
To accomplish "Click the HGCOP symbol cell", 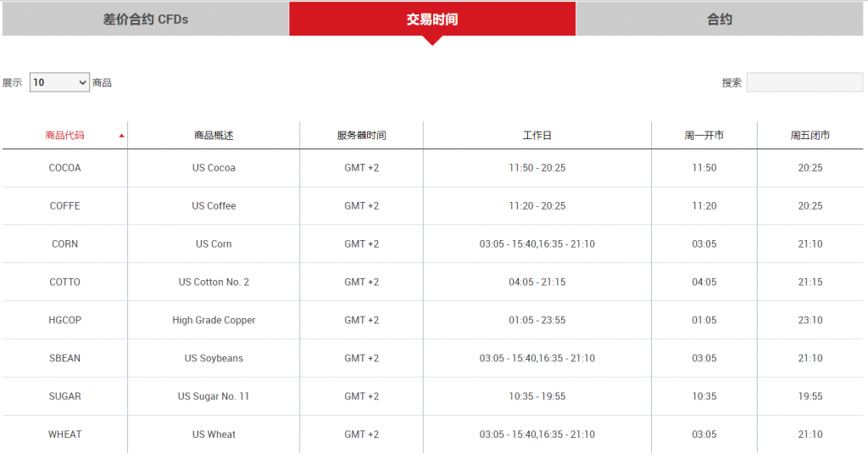I will coord(64,321).
